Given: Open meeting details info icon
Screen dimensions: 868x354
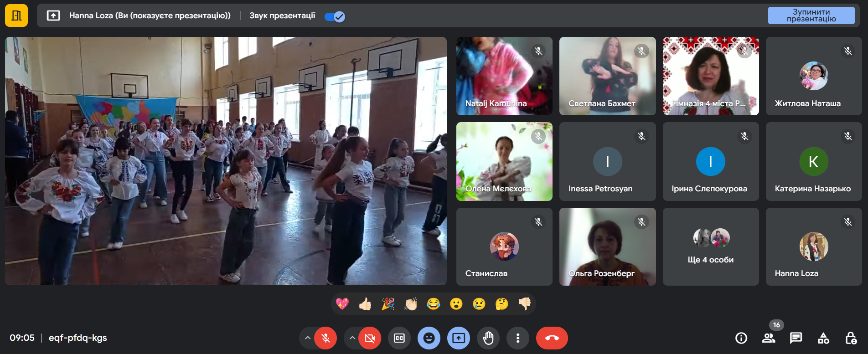Looking at the screenshot, I should click(741, 338).
